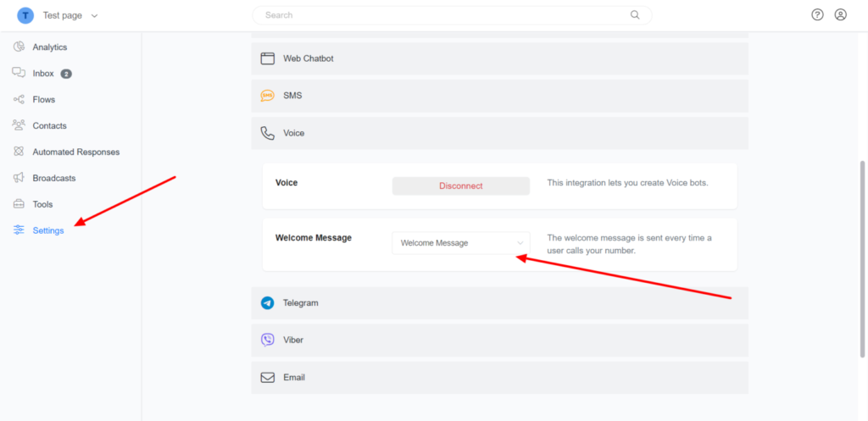Click the Inbox unread count badge
868x421 pixels.
(x=66, y=74)
